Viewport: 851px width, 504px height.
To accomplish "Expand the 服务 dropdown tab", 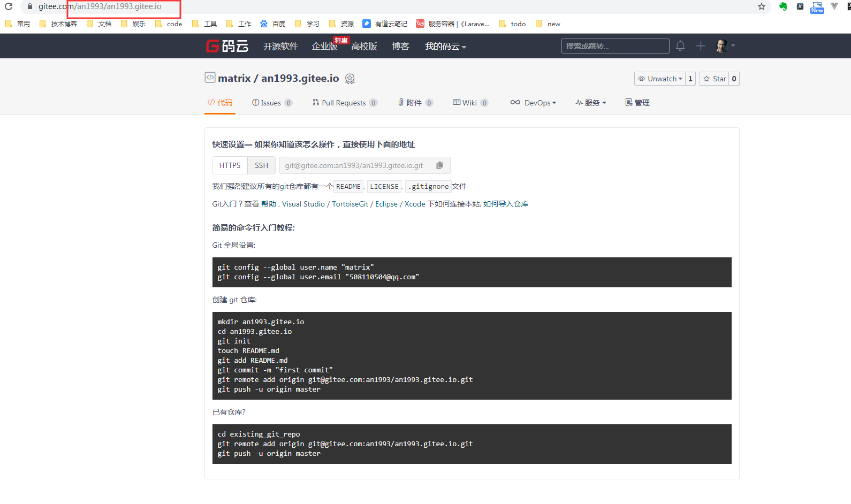I will coord(591,103).
